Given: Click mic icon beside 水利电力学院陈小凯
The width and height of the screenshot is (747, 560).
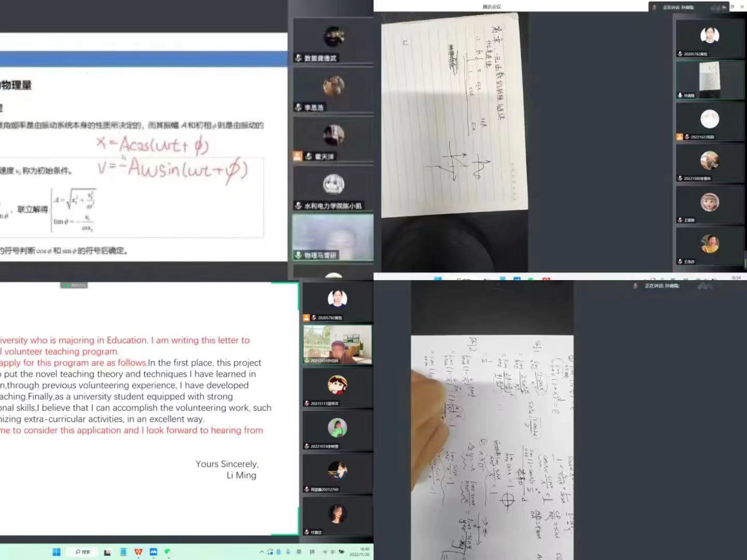Looking at the screenshot, I should pyautogui.click(x=298, y=206).
